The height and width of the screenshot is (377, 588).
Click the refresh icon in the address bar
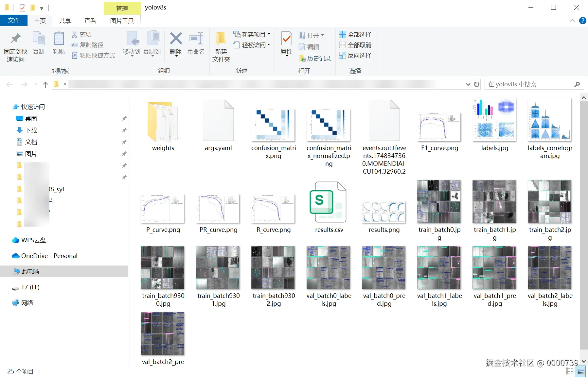(x=476, y=84)
